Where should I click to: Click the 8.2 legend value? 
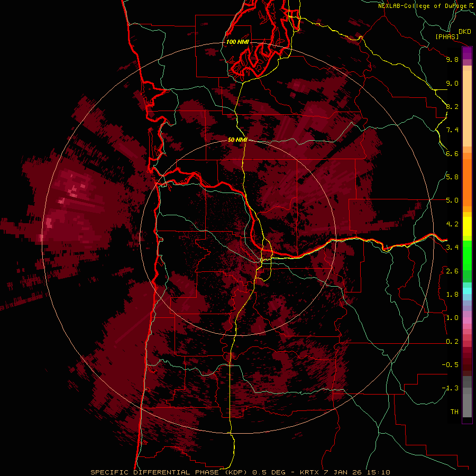[x=452, y=106]
